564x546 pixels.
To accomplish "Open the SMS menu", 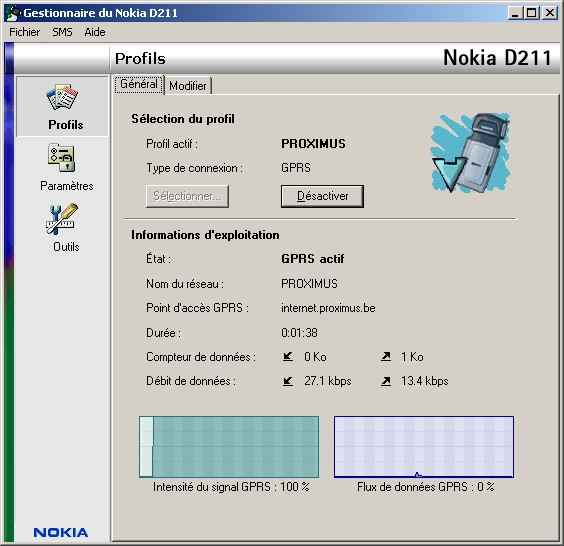I will [x=62, y=32].
